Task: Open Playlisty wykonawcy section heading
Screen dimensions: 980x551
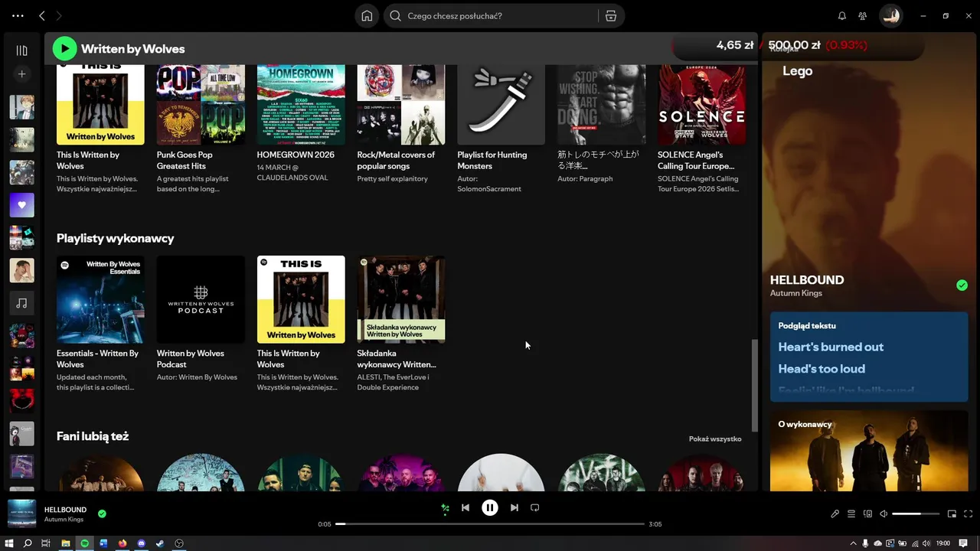Action: click(x=116, y=238)
